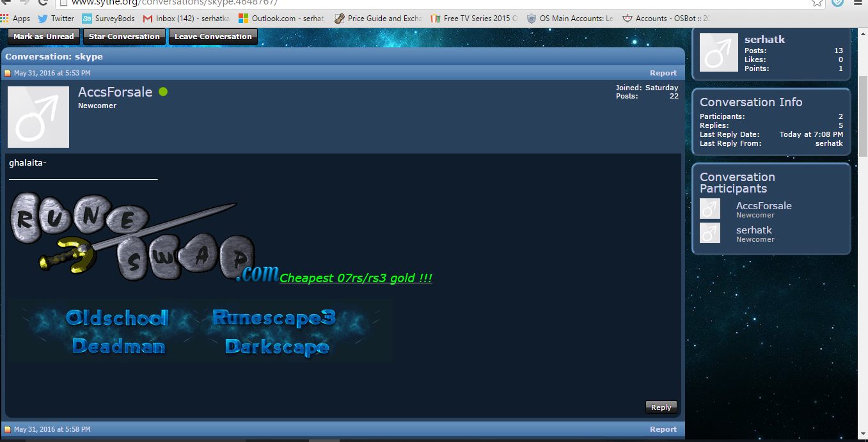The image size is (868, 442).
Task: Open the Accounts - OSBot bookmark
Action: click(x=666, y=19)
